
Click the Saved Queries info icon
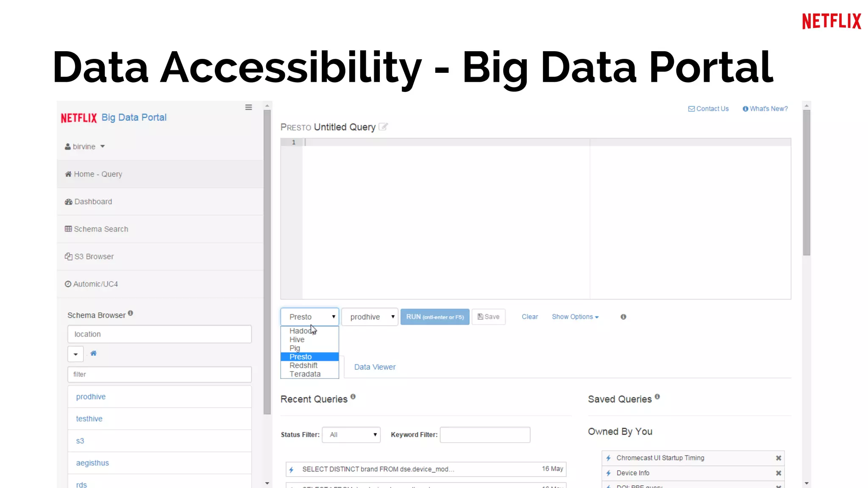coord(657,397)
